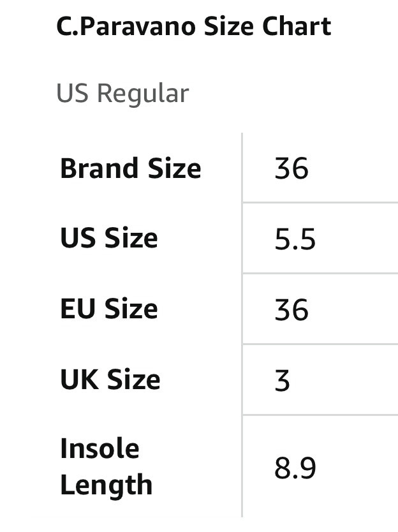Select the US Regular size type label
The width and height of the screenshot is (398, 532).
point(122,94)
